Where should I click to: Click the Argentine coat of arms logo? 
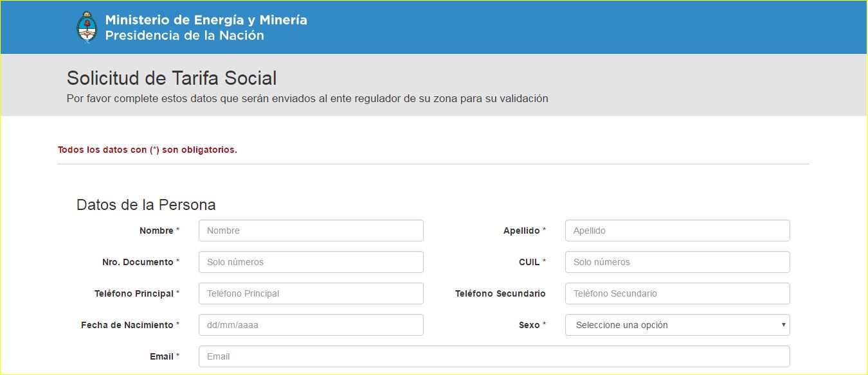point(87,27)
